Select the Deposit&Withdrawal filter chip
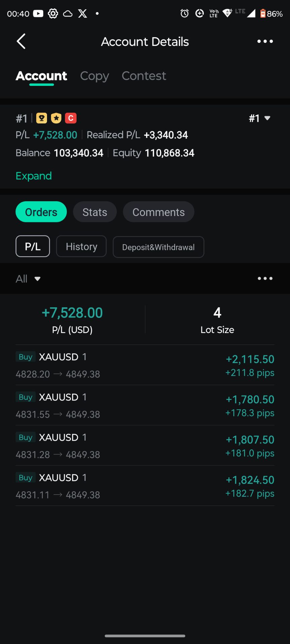Screen dimensions: 290x644 [158, 247]
